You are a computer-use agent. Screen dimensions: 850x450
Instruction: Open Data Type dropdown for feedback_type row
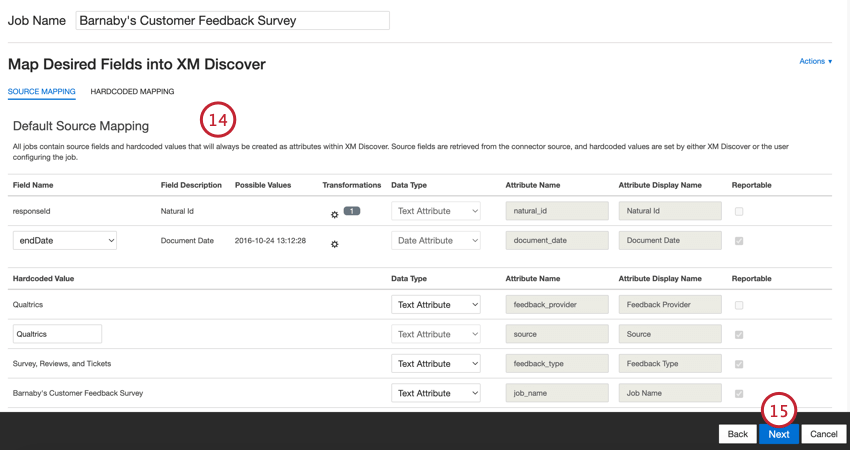click(436, 364)
